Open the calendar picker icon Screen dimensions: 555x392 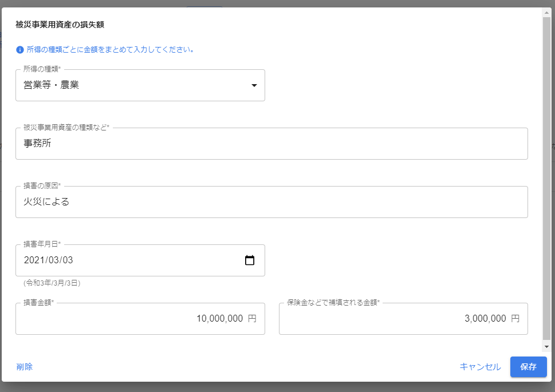pyautogui.click(x=250, y=260)
